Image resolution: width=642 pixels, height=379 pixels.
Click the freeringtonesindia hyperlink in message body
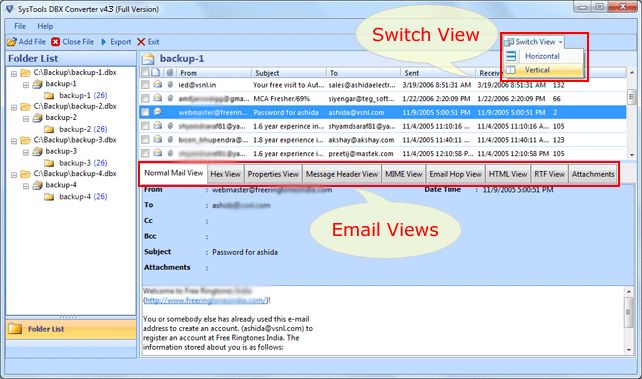click(206, 300)
